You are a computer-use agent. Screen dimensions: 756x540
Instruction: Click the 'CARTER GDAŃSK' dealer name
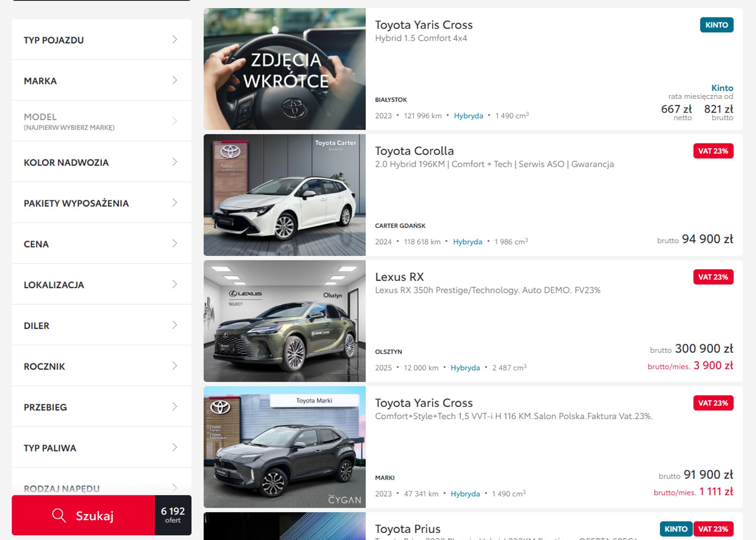[x=400, y=226]
